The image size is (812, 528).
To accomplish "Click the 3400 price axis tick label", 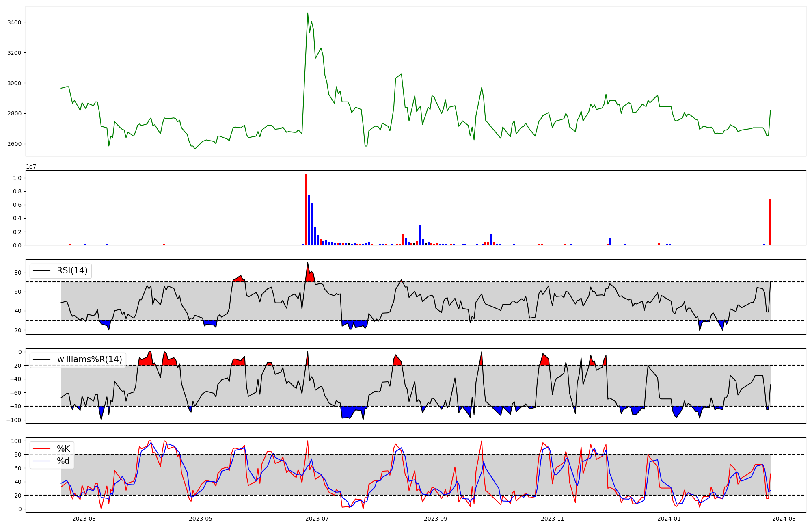I will pos(15,22).
